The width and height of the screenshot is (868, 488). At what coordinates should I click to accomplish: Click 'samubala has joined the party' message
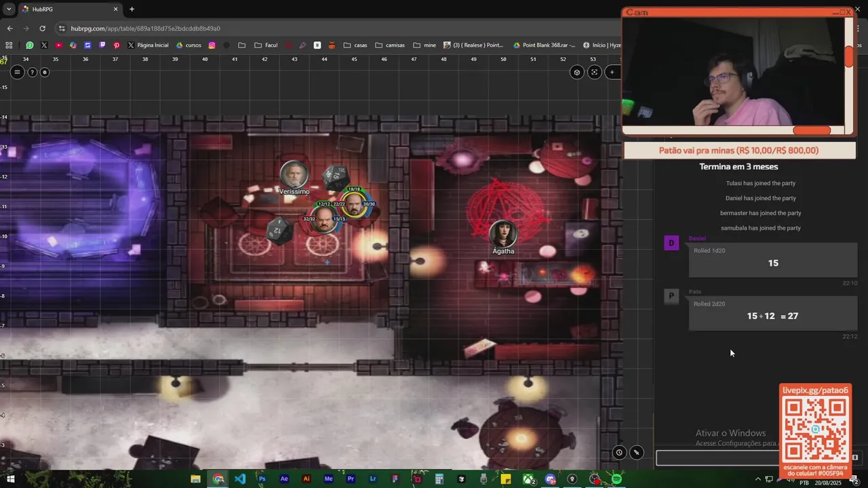click(761, 228)
